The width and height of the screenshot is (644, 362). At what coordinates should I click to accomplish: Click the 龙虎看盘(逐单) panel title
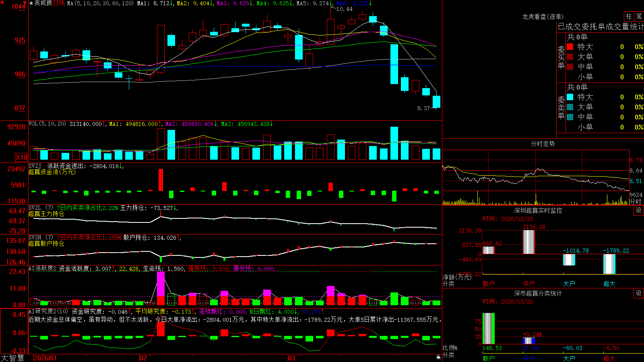[x=543, y=16]
